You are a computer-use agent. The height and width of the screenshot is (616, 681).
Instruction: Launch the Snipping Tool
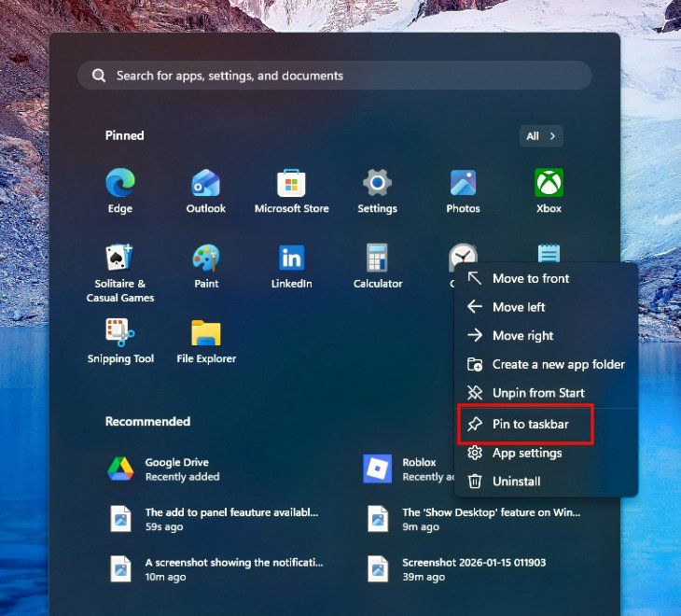(x=120, y=342)
